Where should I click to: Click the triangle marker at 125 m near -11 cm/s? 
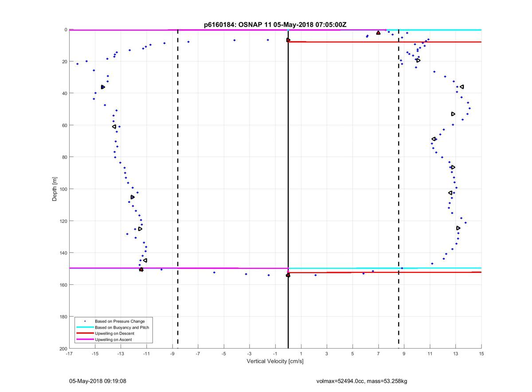point(140,229)
